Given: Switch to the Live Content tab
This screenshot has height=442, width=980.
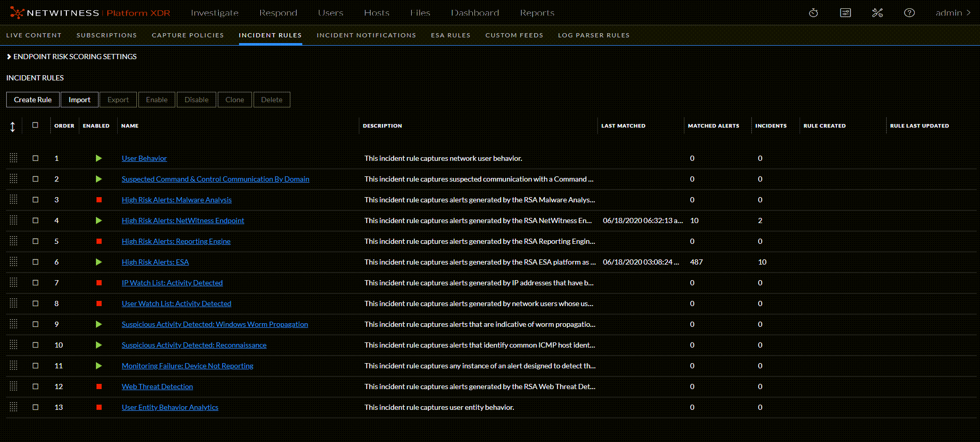Looking at the screenshot, I should 34,35.
